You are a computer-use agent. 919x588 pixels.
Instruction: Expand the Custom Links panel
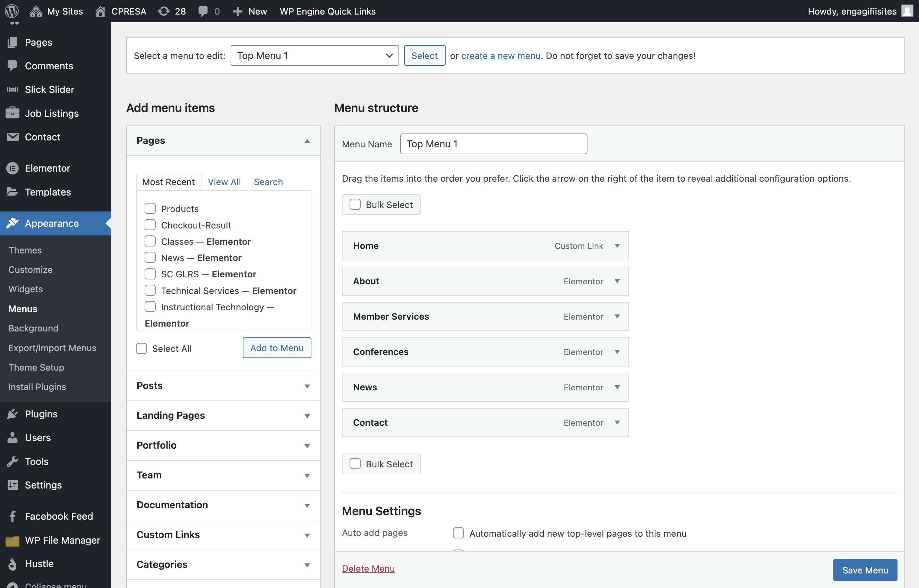pos(223,534)
